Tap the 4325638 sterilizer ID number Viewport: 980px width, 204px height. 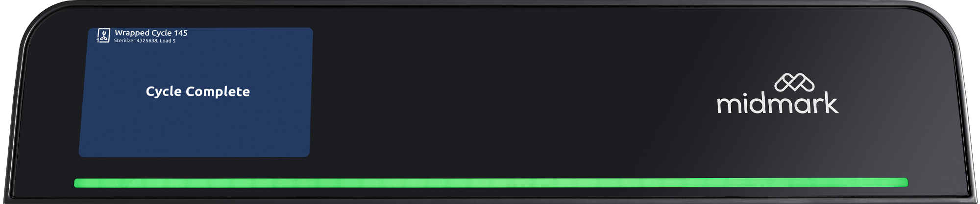147,41
